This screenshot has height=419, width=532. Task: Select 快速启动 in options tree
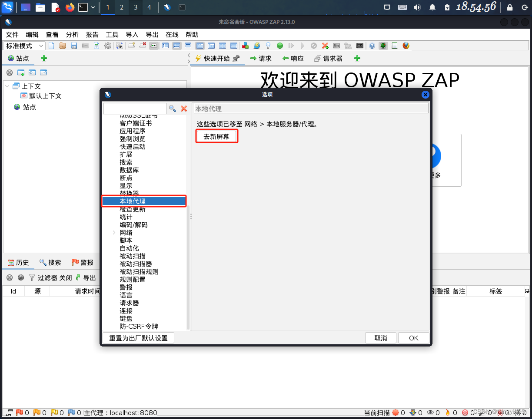point(133,147)
